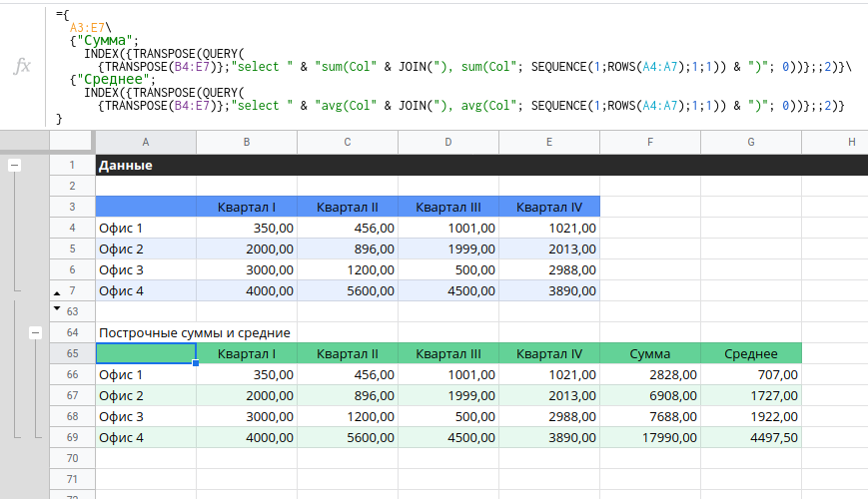Select row 3 header

click(x=72, y=207)
